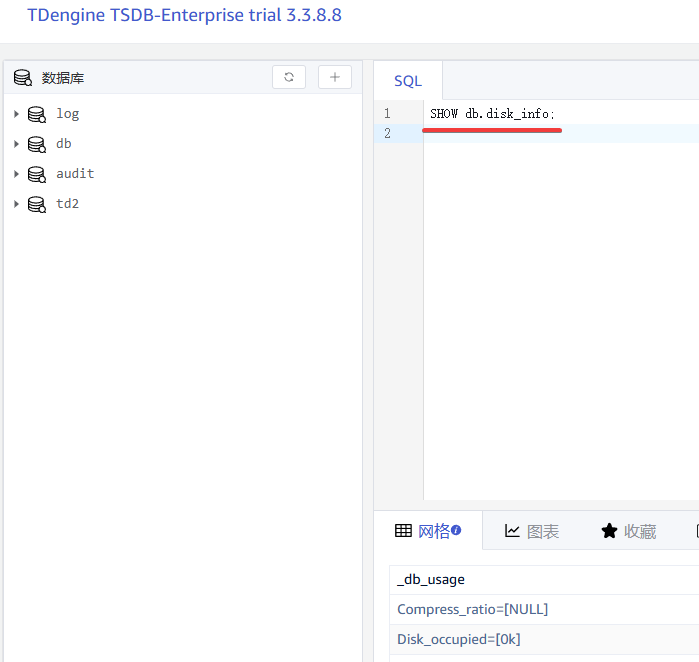Click the refresh databases button

click(x=288, y=77)
